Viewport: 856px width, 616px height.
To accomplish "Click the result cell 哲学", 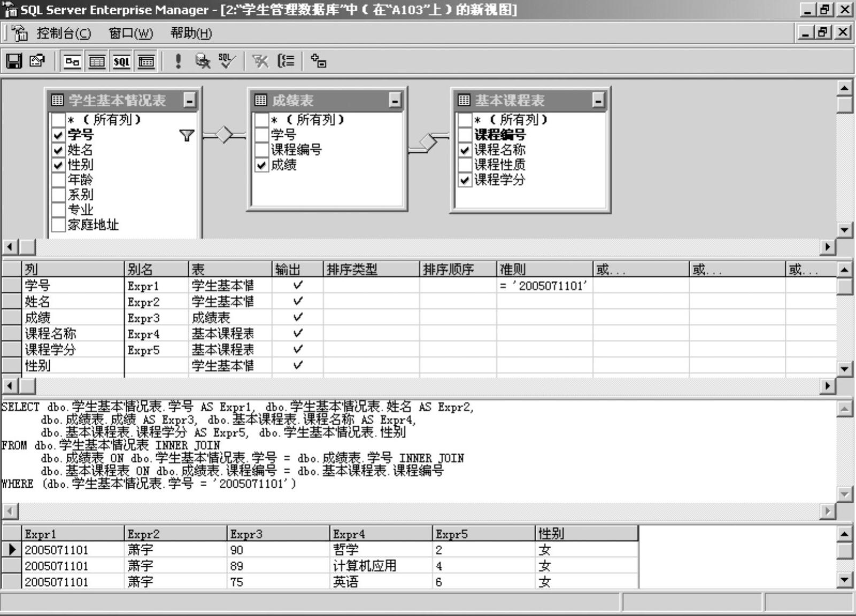I will [x=381, y=549].
